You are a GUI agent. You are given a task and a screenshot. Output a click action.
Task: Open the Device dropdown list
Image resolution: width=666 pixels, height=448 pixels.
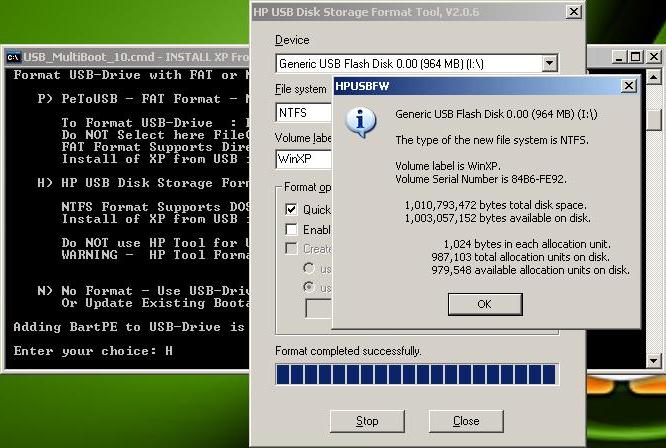click(549, 64)
